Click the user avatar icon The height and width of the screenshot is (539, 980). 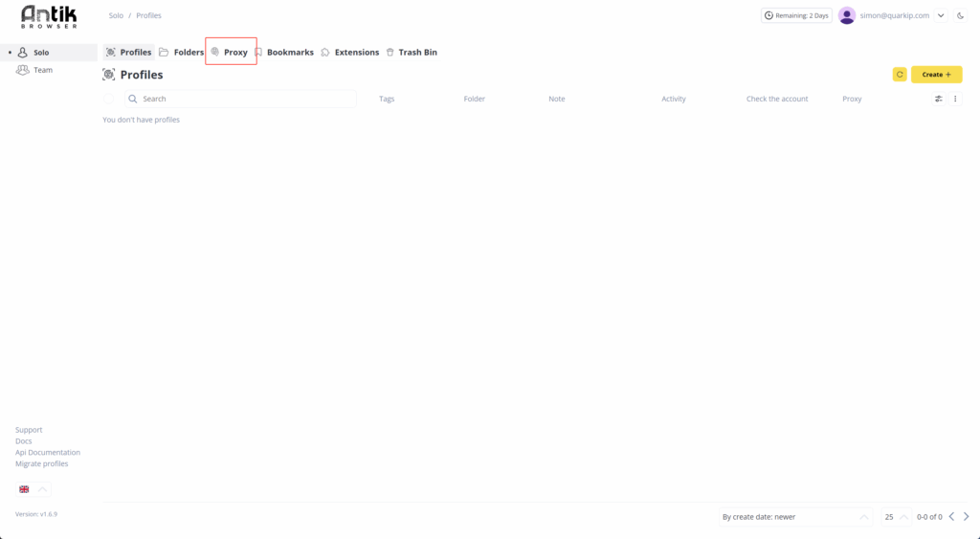[x=847, y=15]
